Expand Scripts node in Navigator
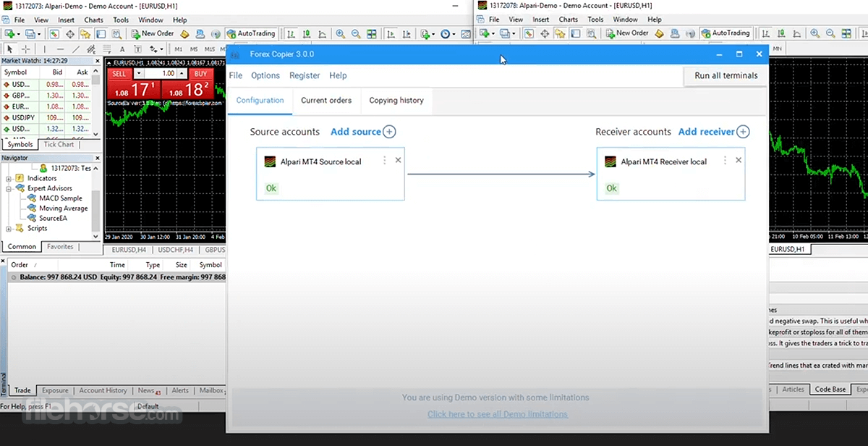Screen dimensions: 868x446 9,228
